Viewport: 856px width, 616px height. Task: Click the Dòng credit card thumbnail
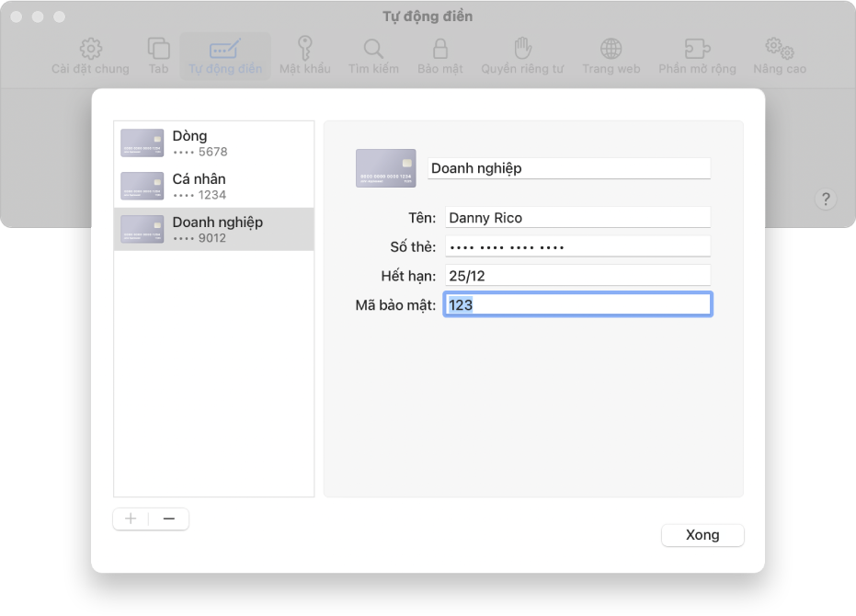pos(142,143)
